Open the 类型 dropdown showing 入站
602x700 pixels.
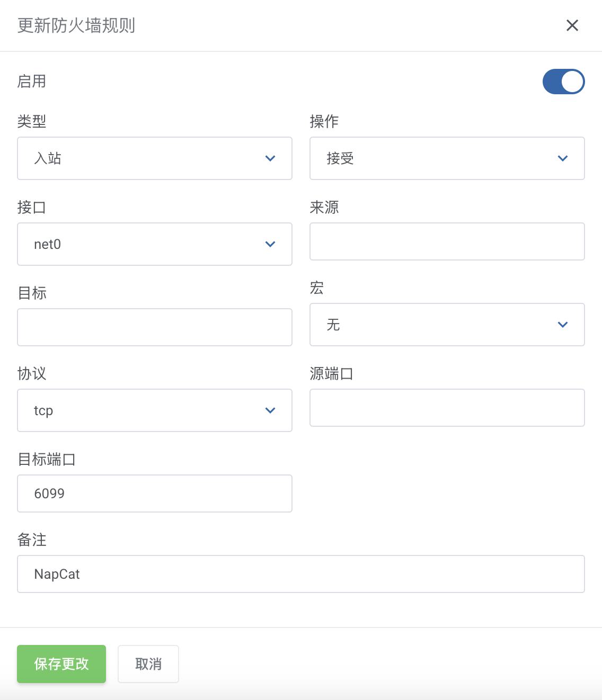click(x=155, y=158)
